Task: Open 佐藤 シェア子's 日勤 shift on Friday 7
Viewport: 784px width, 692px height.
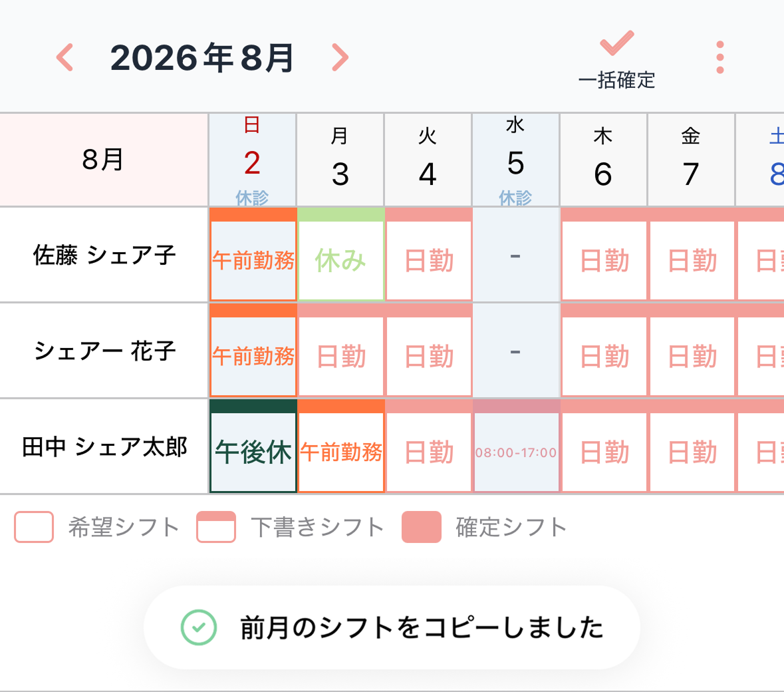Action: (692, 255)
